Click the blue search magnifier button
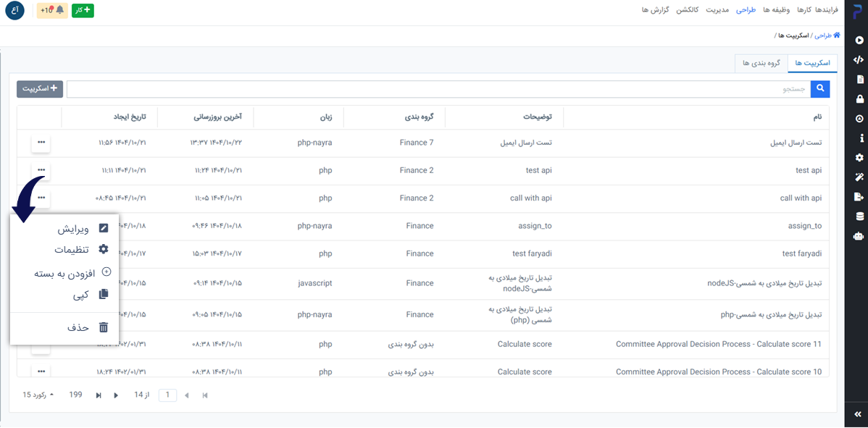This screenshot has height=428, width=868. 820,89
